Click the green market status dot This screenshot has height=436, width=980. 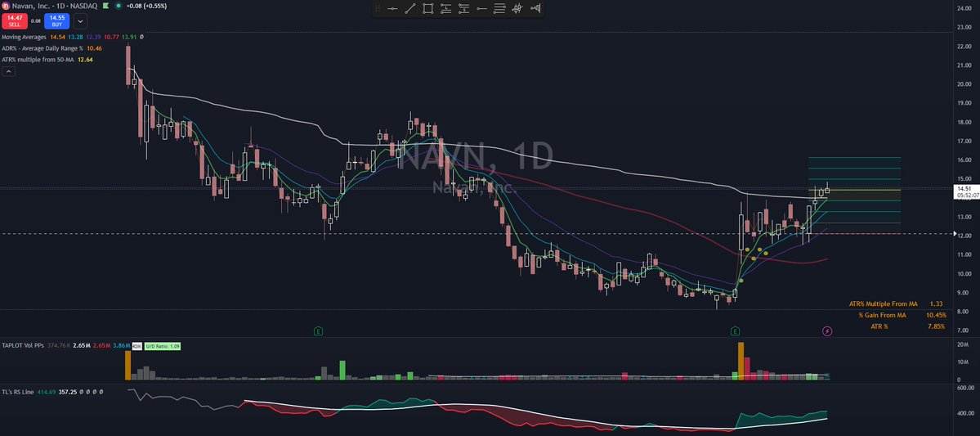tap(119, 6)
